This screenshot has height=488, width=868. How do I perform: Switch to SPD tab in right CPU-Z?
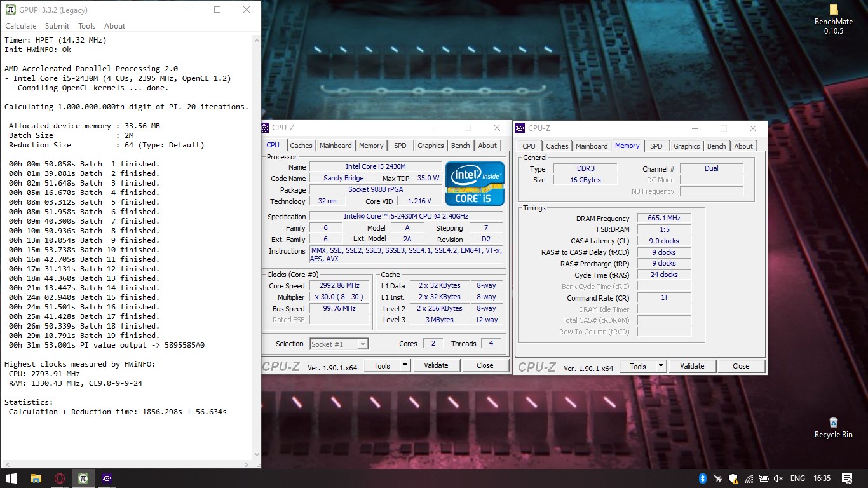pos(656,146)
